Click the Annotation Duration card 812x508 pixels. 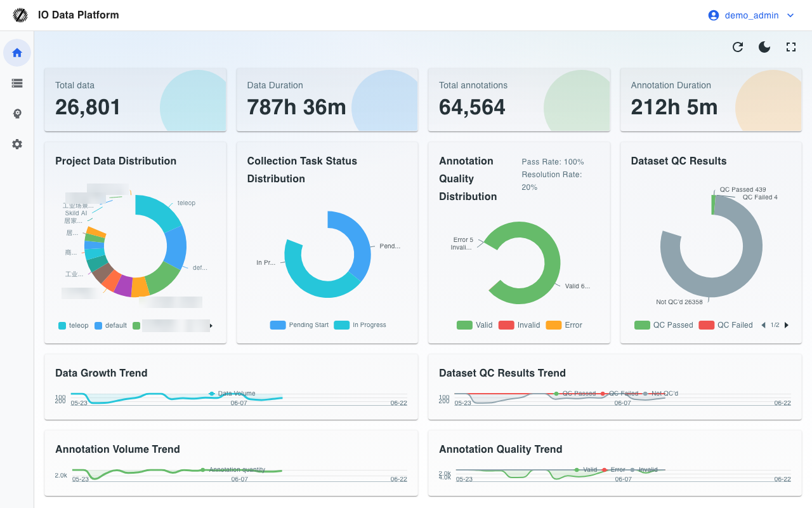710,100
